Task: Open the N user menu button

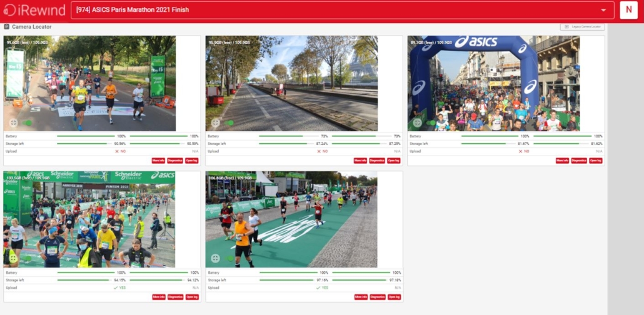Action: coord(628,10)
